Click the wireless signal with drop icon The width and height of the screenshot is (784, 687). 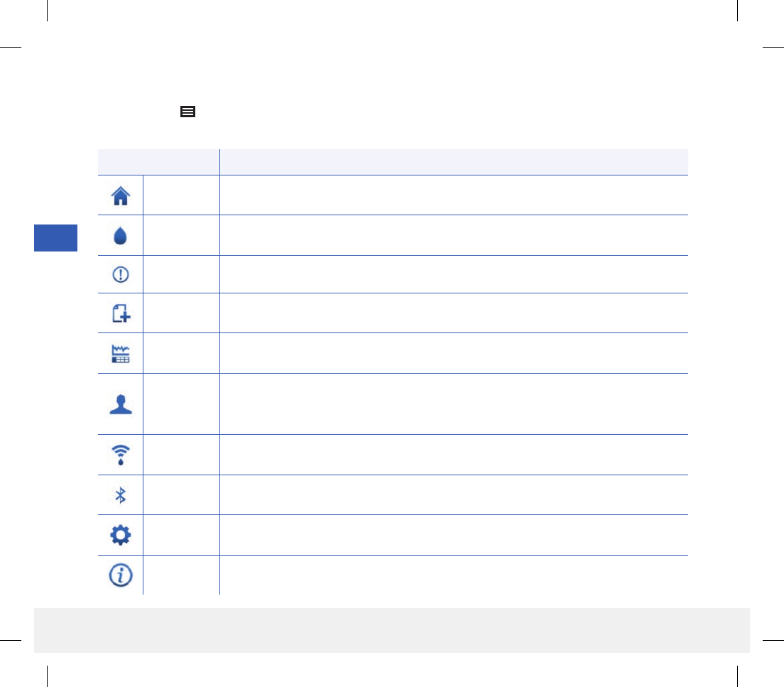click(121, 455)
